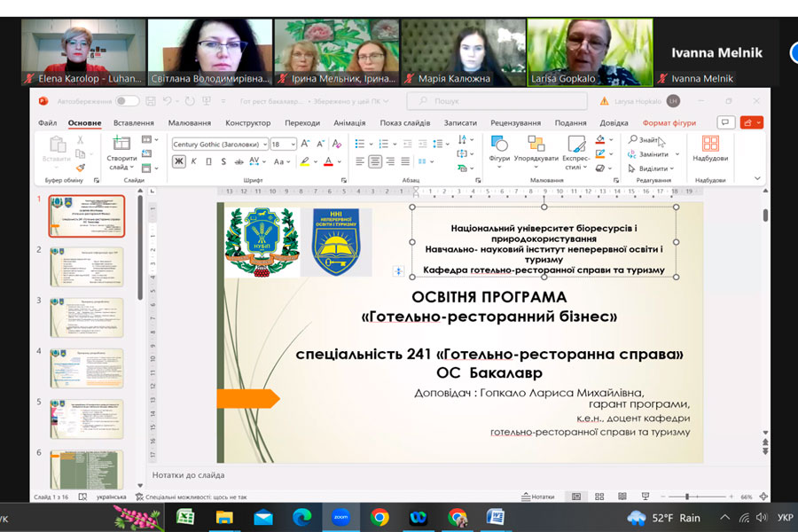798x532 pixels.
Task: Collapse the ribbon with the chevron
Action: click(757, 178)
